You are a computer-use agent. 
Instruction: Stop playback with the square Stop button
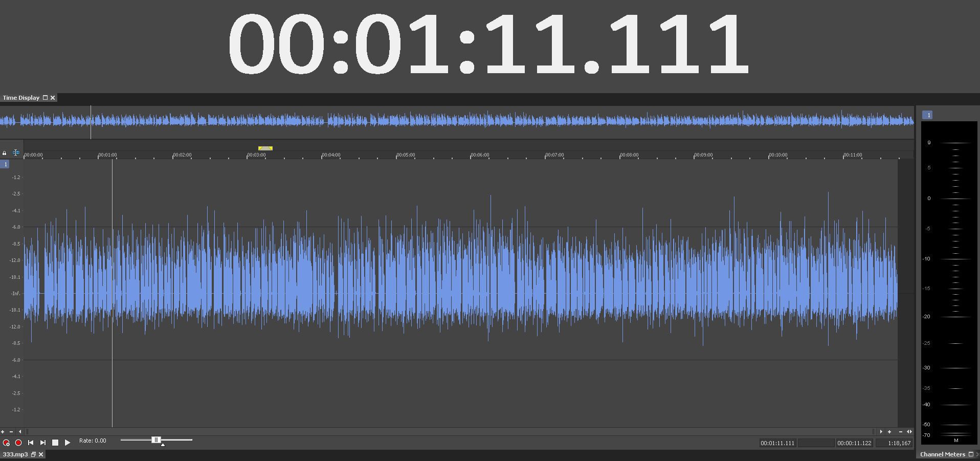point(55,443)
